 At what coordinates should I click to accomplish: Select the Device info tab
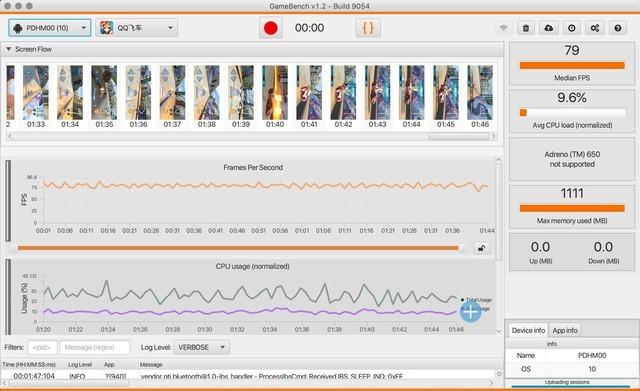click(x=528, y=330)
